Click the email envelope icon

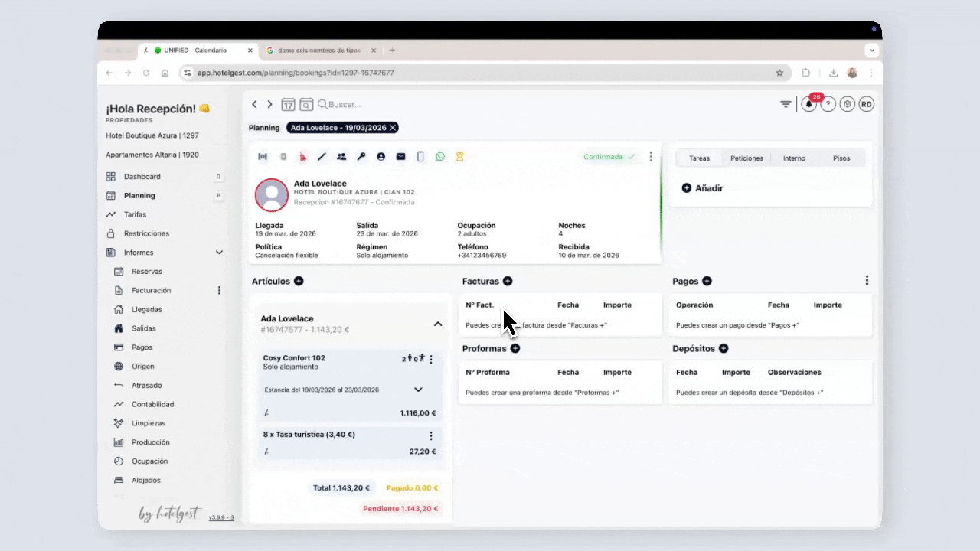[400, 157]
